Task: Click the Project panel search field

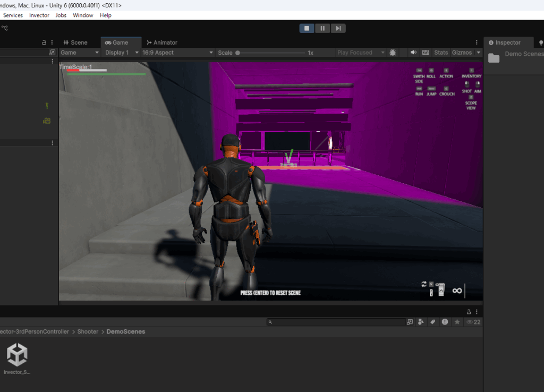Action: point(338,322)
